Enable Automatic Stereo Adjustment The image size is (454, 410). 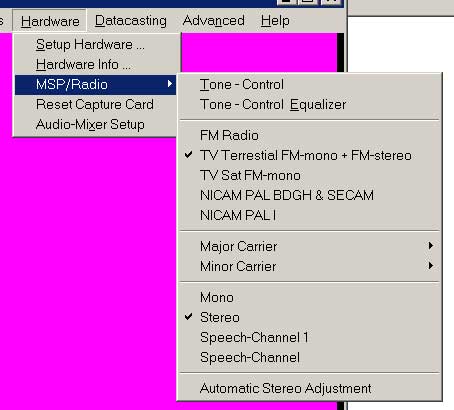(x=309, y=388)
